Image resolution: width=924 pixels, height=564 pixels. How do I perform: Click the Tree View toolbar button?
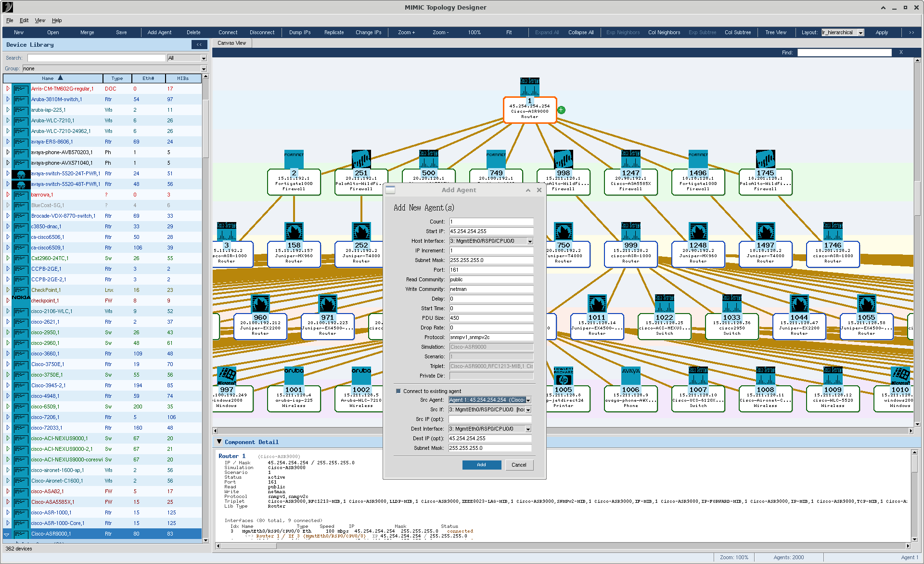point(776,32)
